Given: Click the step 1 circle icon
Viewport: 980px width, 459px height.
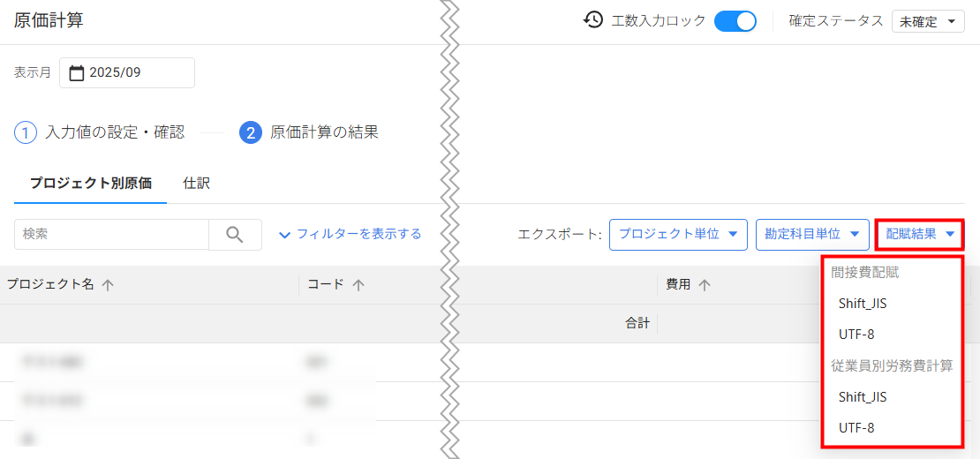Looking at the screenshot, I should tap(26, 133).
